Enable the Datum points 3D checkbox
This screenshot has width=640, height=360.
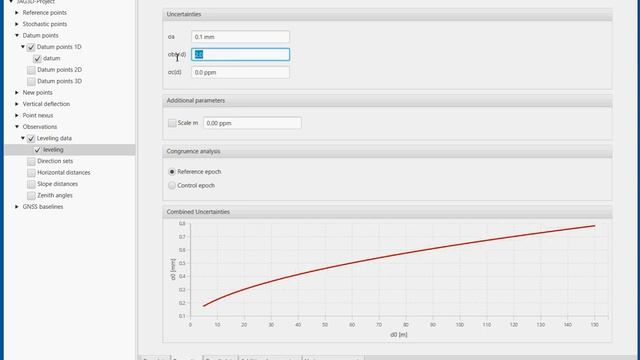tap(31, 82)
